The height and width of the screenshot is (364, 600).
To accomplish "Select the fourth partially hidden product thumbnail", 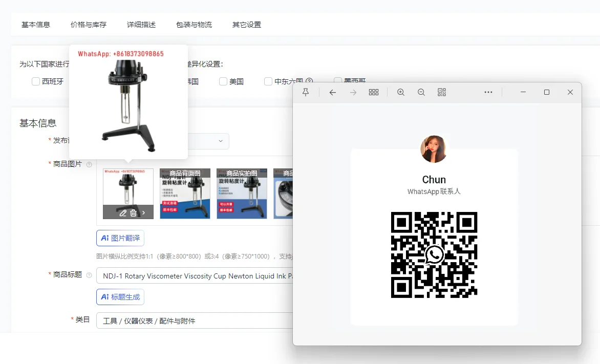I will 283,194.
